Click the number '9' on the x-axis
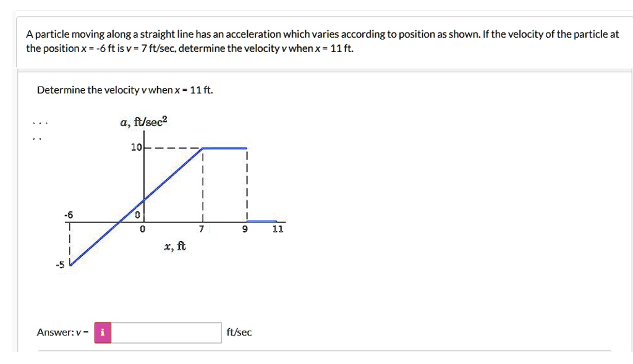 tap(244, 229)
